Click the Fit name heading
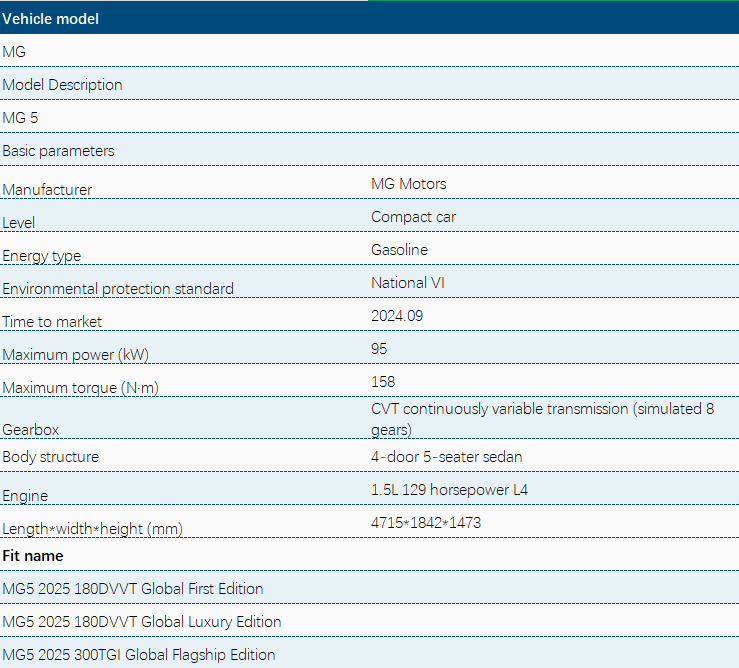Screen dimensions: 739x668 click(33, 556)
